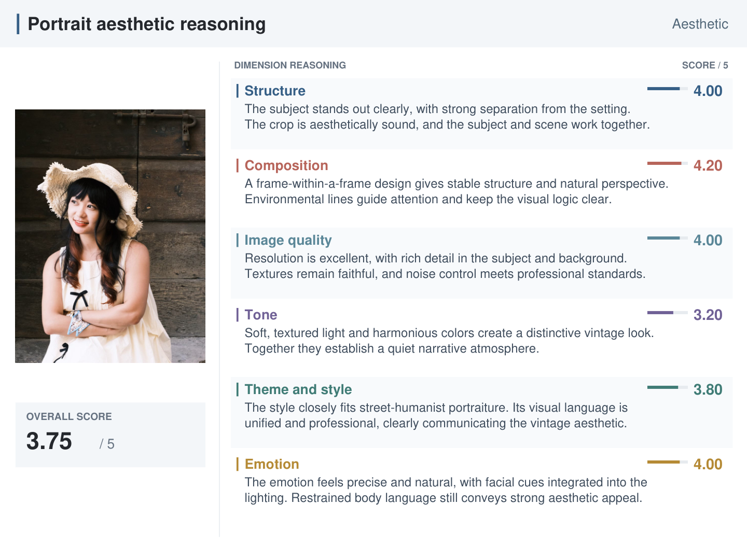This screenshot has height=560, width=747.
Task: Select the Theme and style score 3.80
Action: click(708, 389)
